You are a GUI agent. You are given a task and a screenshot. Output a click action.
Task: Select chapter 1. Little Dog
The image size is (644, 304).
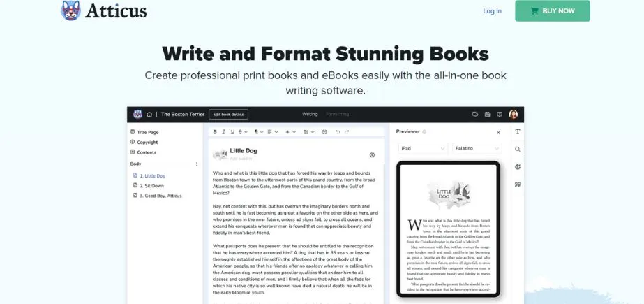coord(149,175)
